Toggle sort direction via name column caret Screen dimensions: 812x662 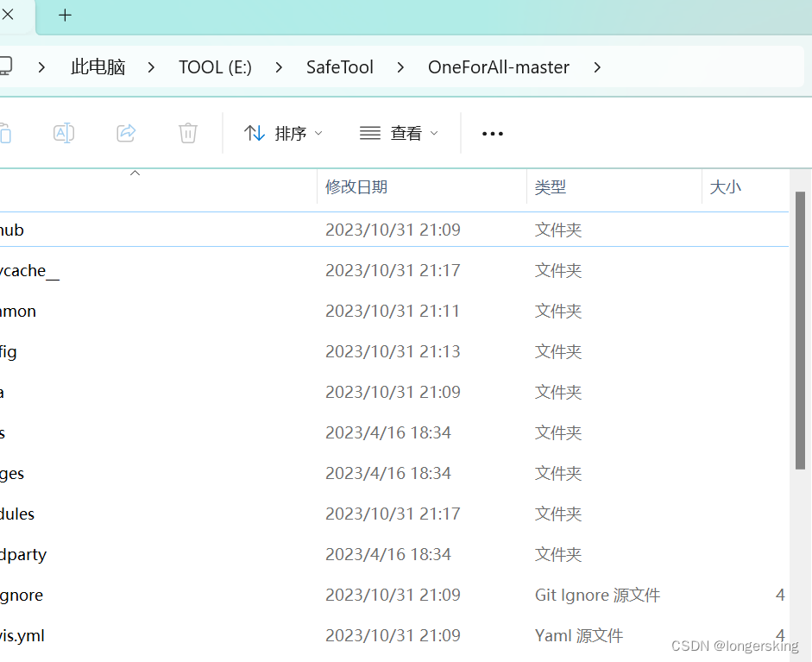click(x=135, y=173)
